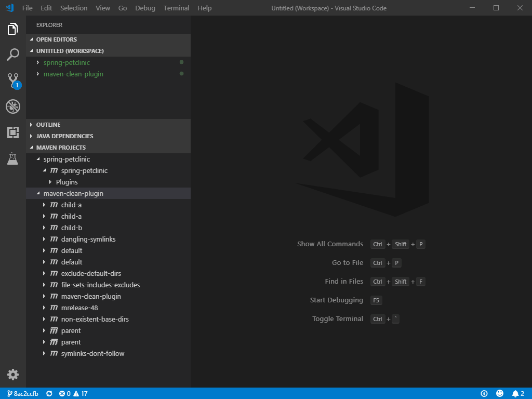Image resolution: width=532 pixels, height=399 pixels.
Task: Open the Search view in the activity bar
Action: (x=12, y=54)
